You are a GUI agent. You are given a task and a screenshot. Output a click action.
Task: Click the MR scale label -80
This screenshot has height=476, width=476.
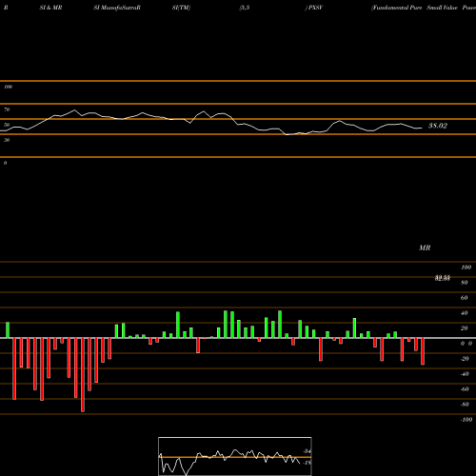(x=465, y=405)
